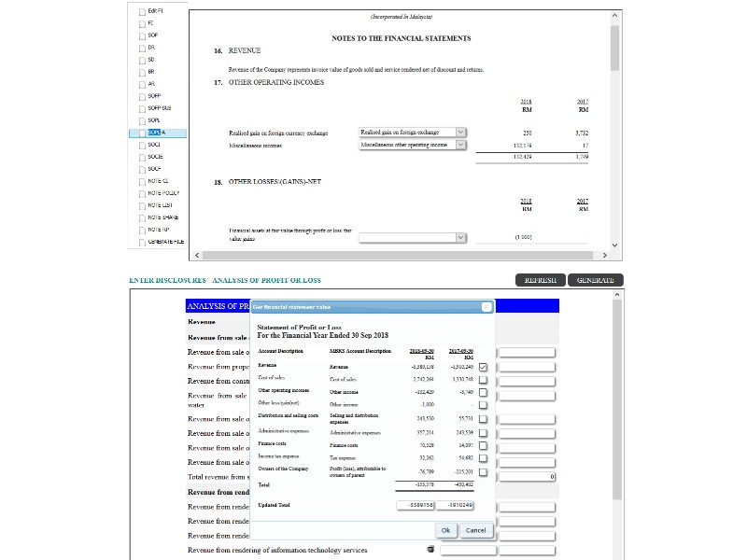The height and width of the screenshot is (560, 747).
Task: Select the NOTE POLICY page in sidebar
Action: (x=162, y=192)
